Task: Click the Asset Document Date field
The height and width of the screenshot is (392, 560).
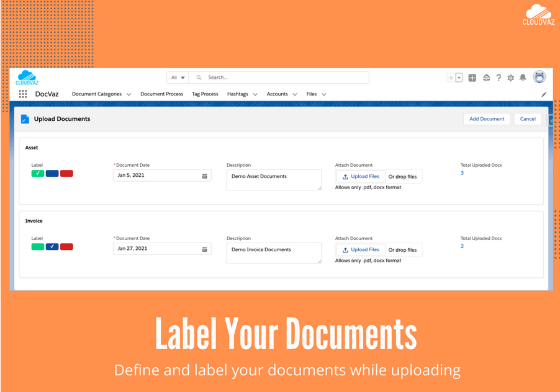Action: click(162, 176)
